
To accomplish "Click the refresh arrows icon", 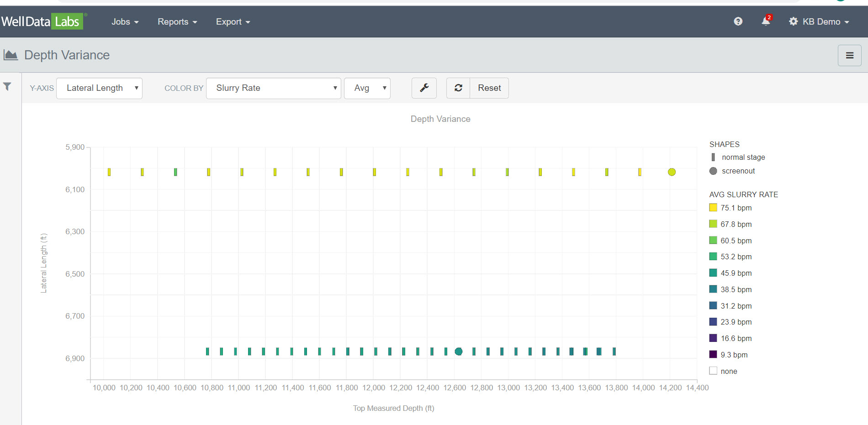I will click(458, 88).
